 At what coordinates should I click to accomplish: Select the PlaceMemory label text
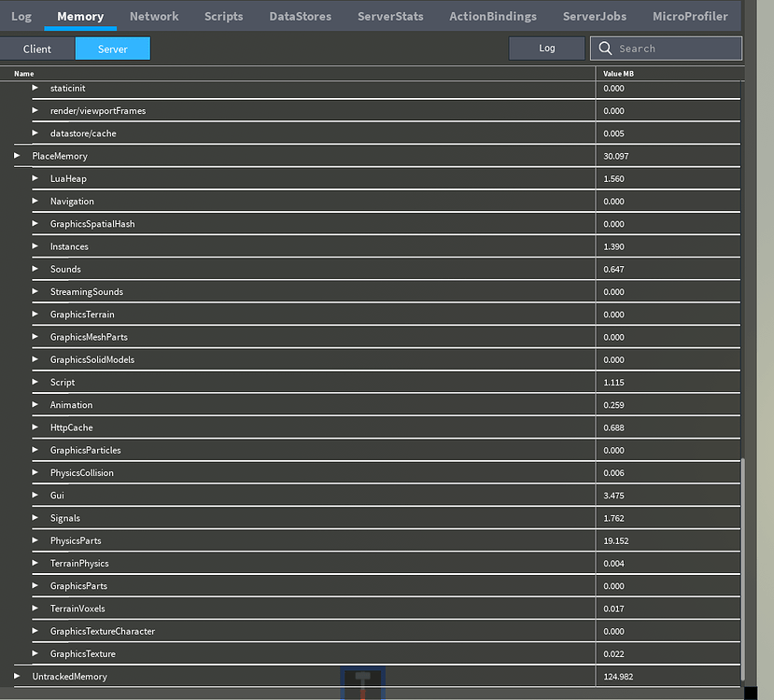coord(60,156)
